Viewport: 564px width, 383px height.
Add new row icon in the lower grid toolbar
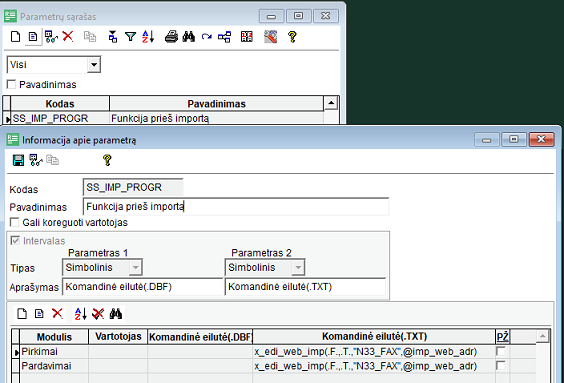22,314
